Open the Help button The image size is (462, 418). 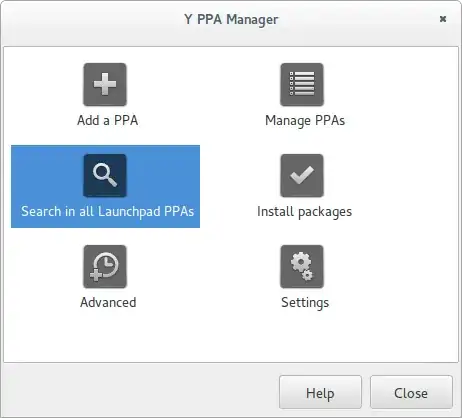320,393
